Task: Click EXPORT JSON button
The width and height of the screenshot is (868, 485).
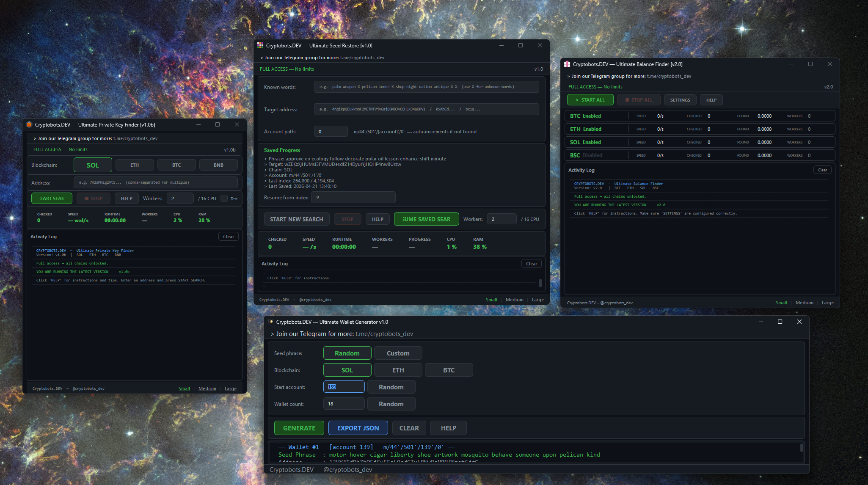Action: [358, 428]
